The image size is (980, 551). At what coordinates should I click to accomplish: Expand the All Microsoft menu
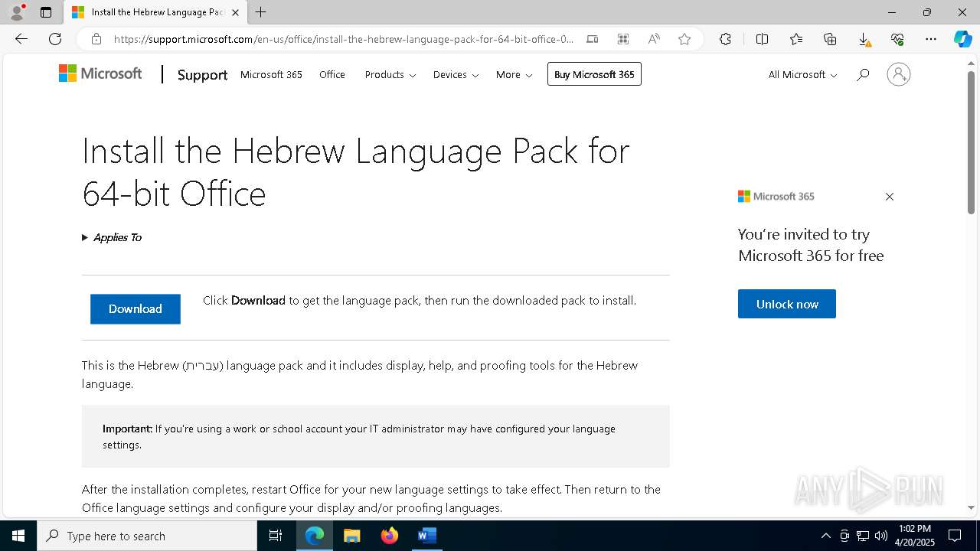(x=802, y=74)
